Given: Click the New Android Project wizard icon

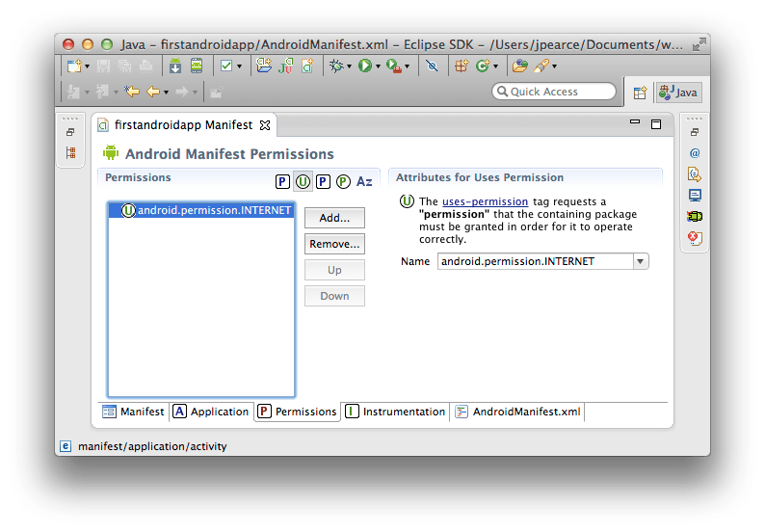Looking at the screenshot, I should click(x=264, y=66).
